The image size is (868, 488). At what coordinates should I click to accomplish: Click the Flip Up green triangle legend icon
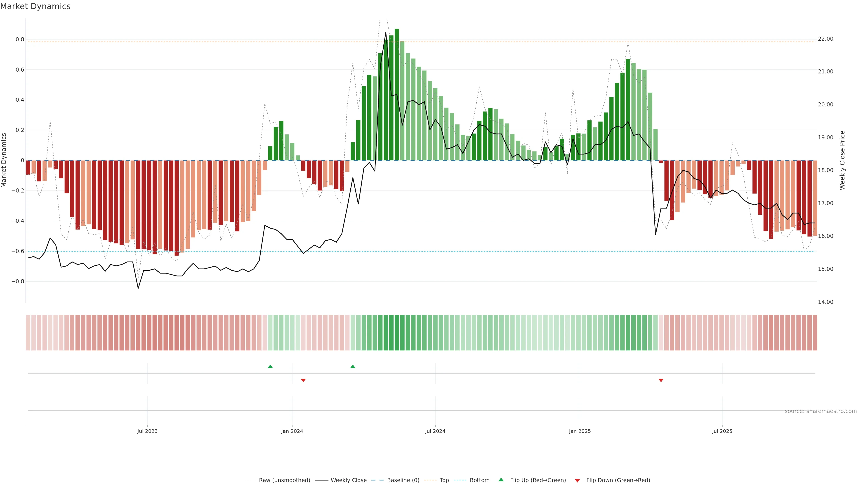tap(501, 480)
